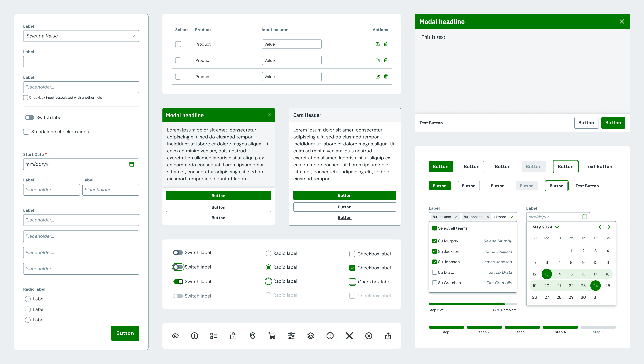644x364 pixels.
Task: Click the large green form Button
Action: click(125, 333)
